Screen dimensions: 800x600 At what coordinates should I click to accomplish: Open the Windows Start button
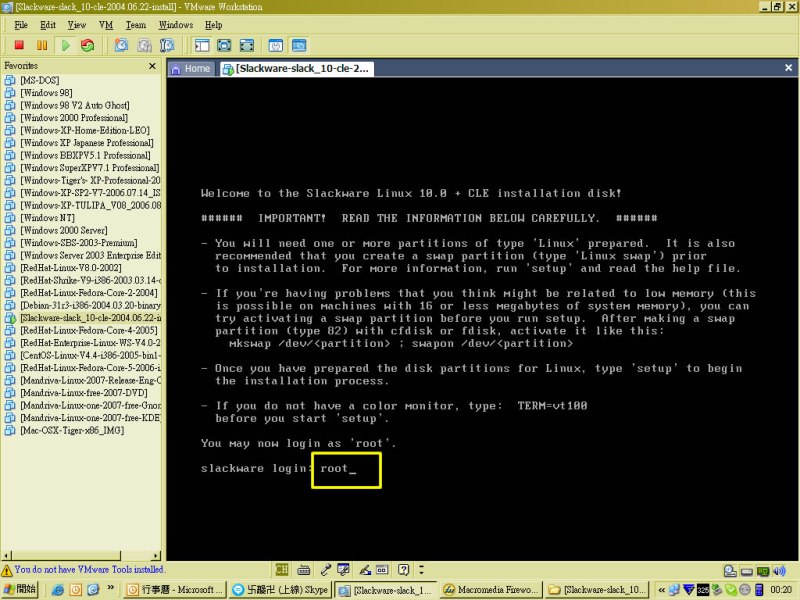pyautogui.click(x=20, y=589)
